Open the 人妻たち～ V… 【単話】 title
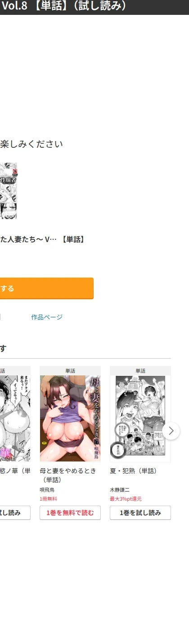The width and height of the screenshot is (189, 644). tap(42, 240)
